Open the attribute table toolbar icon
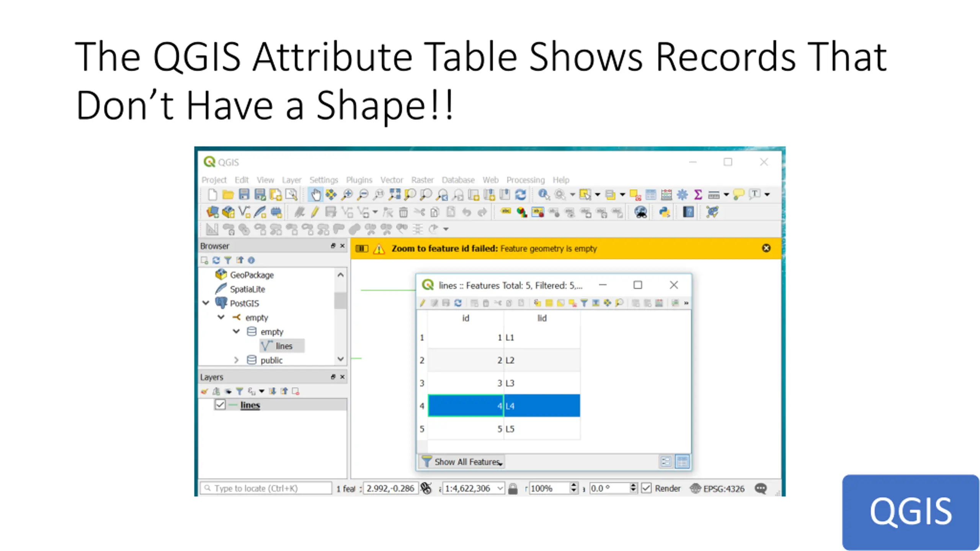 651,195
